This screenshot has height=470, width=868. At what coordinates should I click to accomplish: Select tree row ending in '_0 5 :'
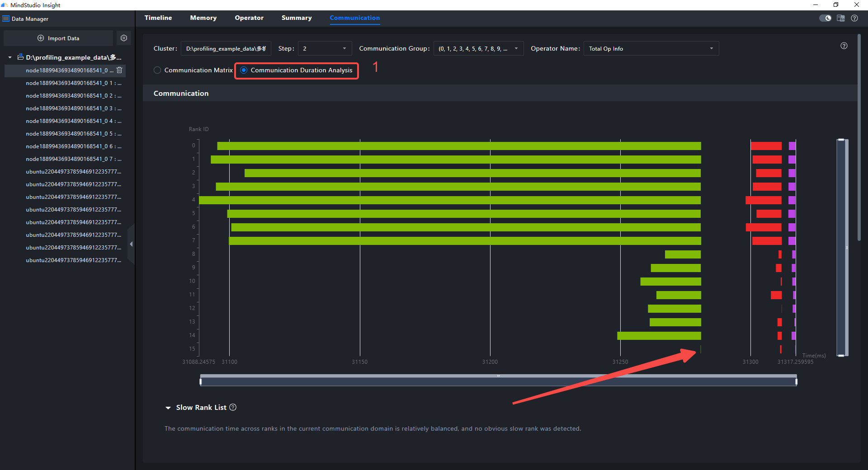[65, 133]
